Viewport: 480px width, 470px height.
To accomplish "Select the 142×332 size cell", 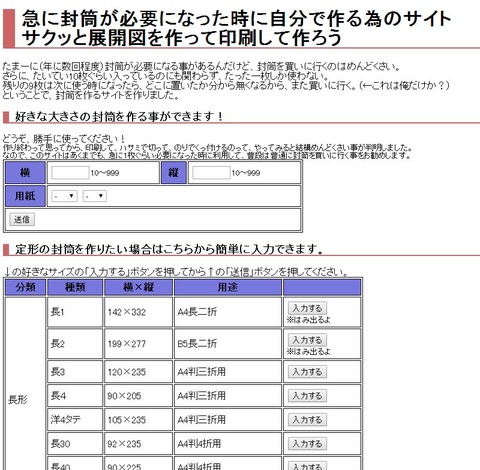I will (138, 312).
